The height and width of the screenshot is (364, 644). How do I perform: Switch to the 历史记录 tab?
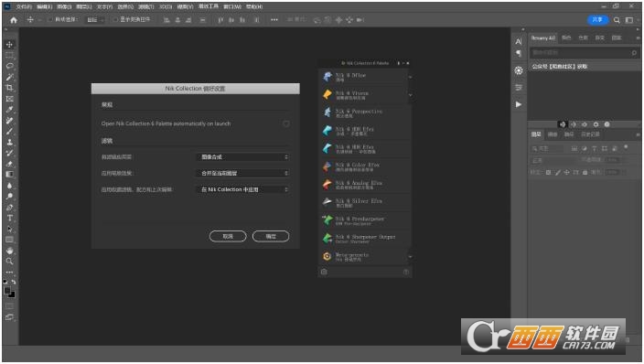(x=590, y=134)
